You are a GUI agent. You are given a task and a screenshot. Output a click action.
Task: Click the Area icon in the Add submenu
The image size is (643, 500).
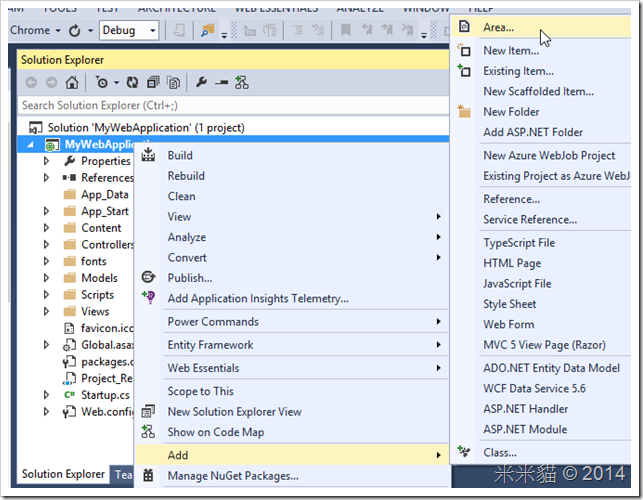coord(464,27)
